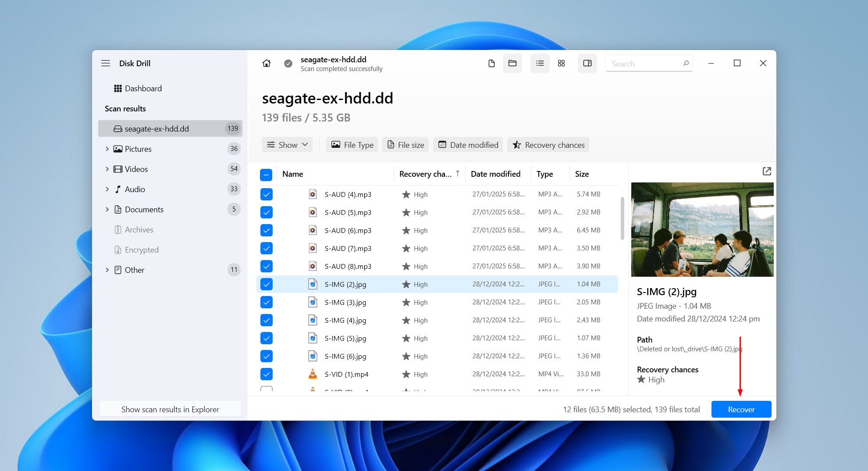
Task: Click the drive icon beside seagate-ex-hdd.dd
Action: pyautogui.click(x=118, y=129)
